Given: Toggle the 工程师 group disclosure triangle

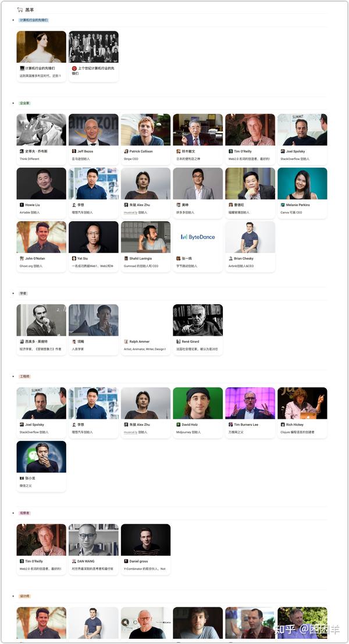Looking at the screenshot, I should (x=13, y=376).
